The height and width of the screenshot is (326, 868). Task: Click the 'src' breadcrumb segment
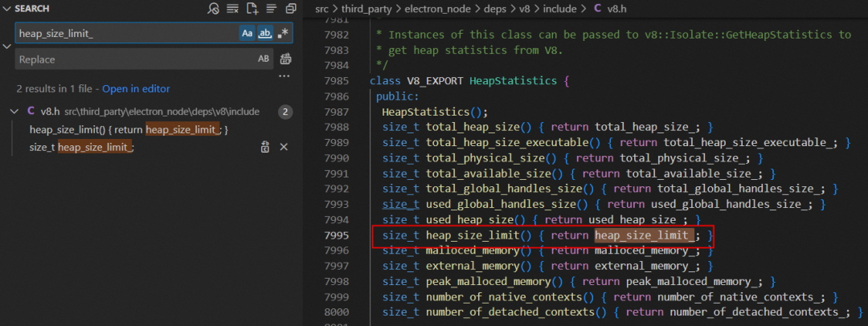321,9
